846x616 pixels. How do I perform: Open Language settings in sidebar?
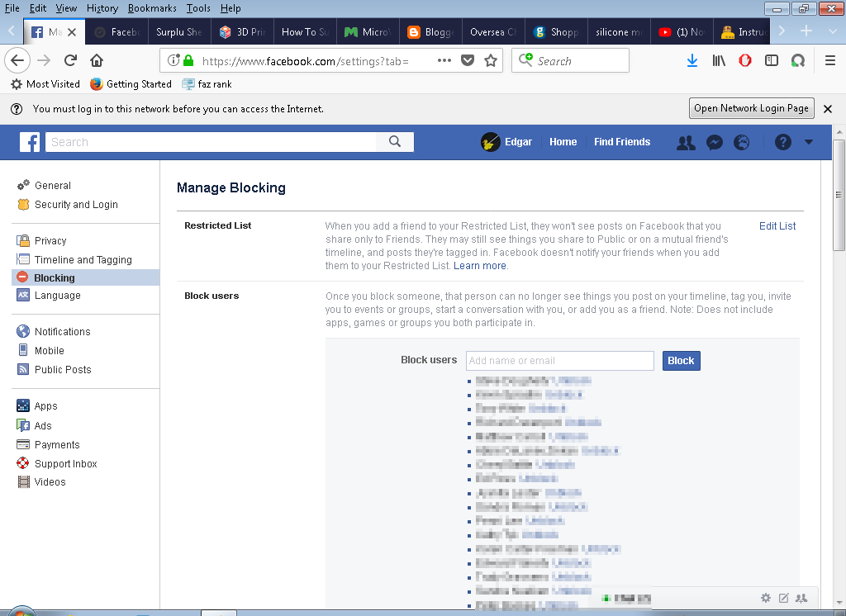coord(49,295)
